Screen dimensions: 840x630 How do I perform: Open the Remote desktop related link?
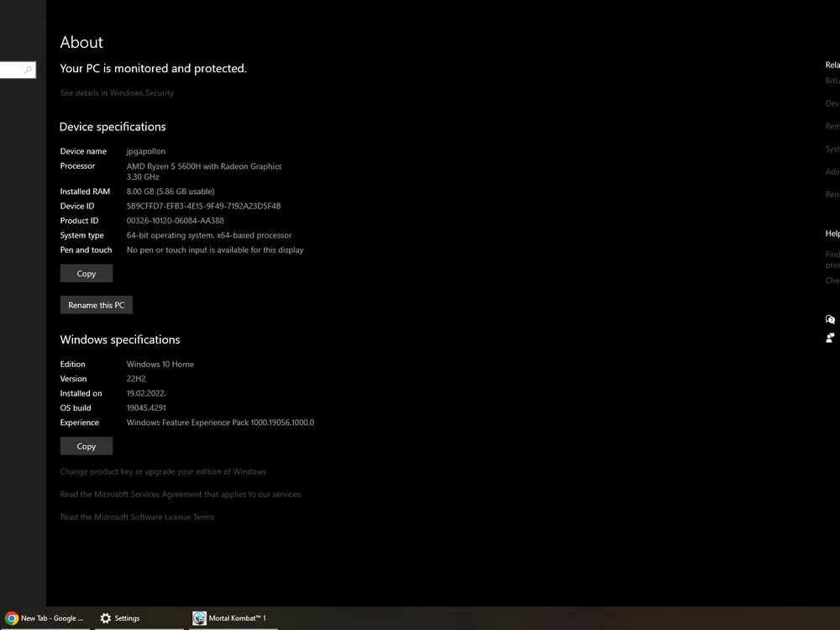[832, 127]
